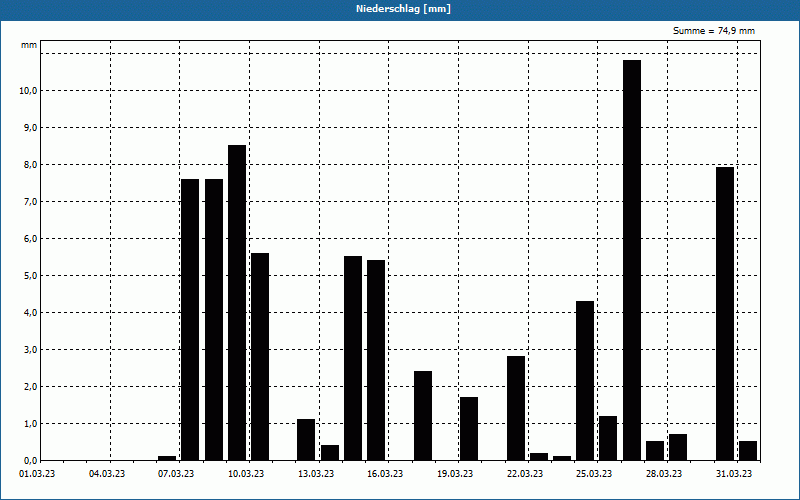Viewport: 800px width, 500px height.
Task: Click the y-axis value "10,0"
Action: [28, 90]
